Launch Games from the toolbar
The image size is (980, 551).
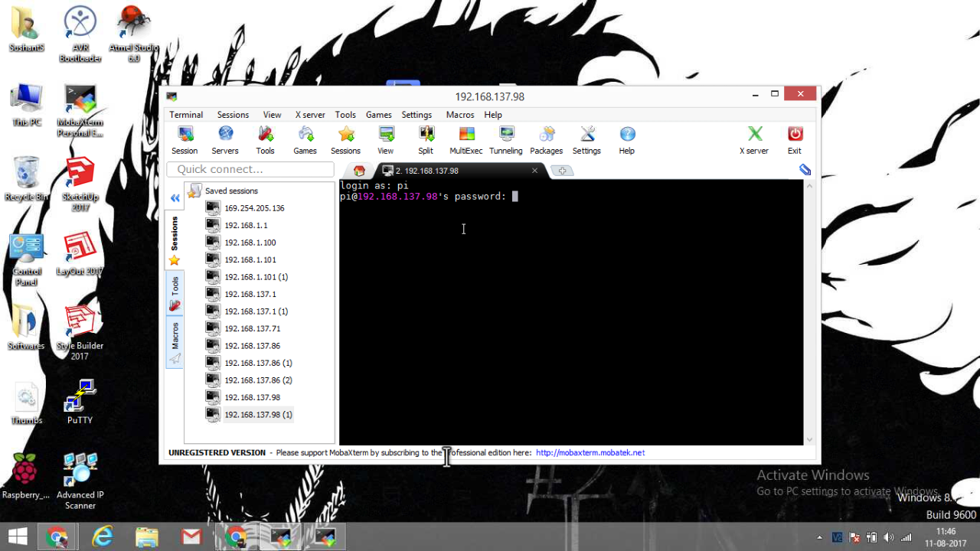(305, 140)
